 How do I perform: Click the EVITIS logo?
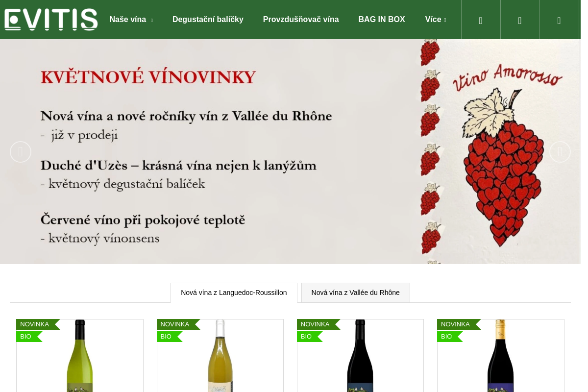coord(51,20)
